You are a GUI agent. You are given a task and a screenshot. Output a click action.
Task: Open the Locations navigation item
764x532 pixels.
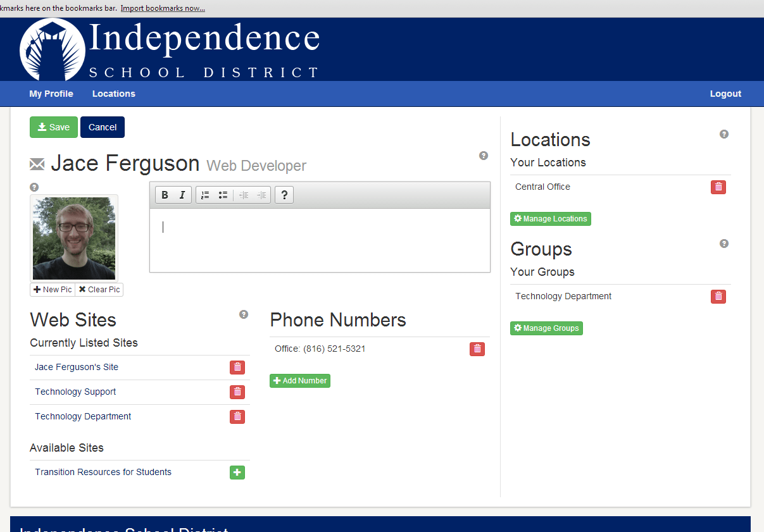point(114,94)
